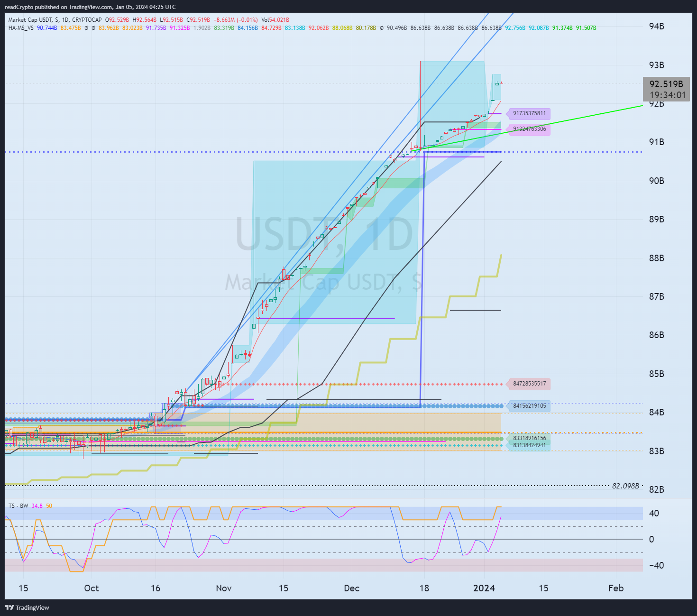Click the bar countdown 19:34:01

click(668, 95)
